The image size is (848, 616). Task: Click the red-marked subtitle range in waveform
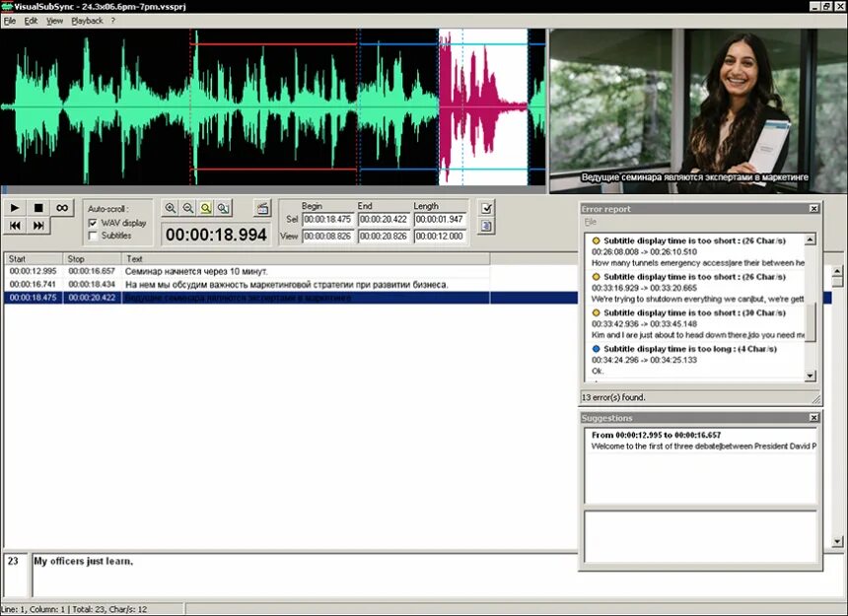pos(273,107)
